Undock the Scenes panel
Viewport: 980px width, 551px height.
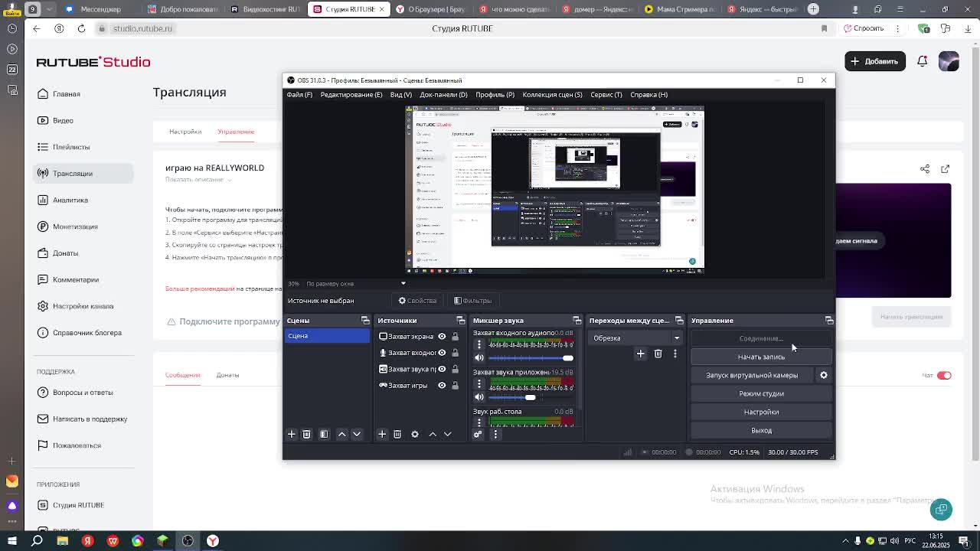tap(365, 321)
